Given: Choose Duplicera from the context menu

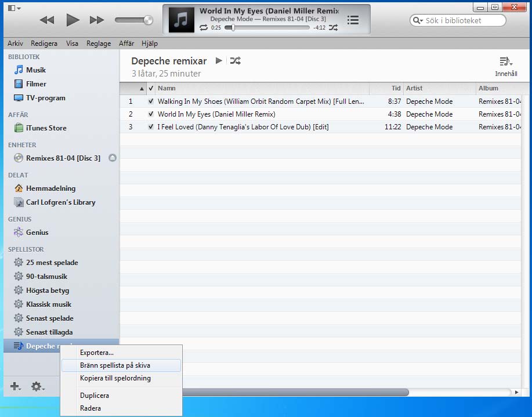Looking at the screenshot, I should point(121,396).
